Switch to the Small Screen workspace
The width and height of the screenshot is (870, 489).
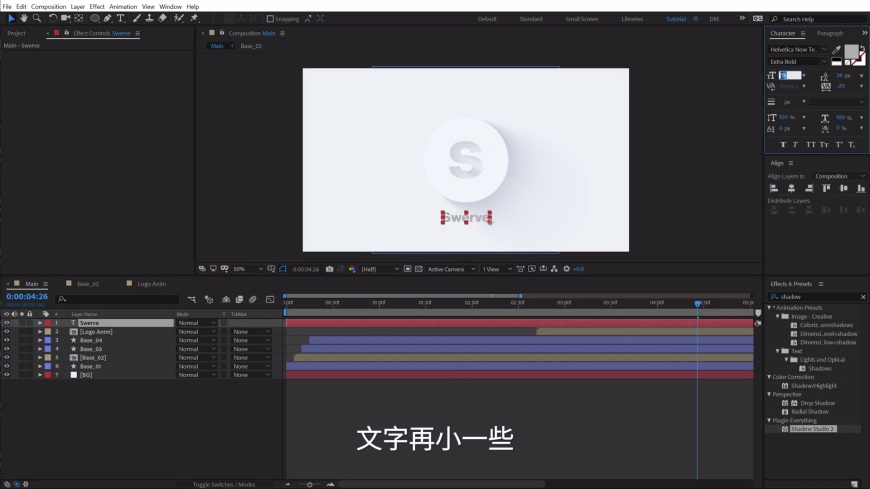(581, 19)
